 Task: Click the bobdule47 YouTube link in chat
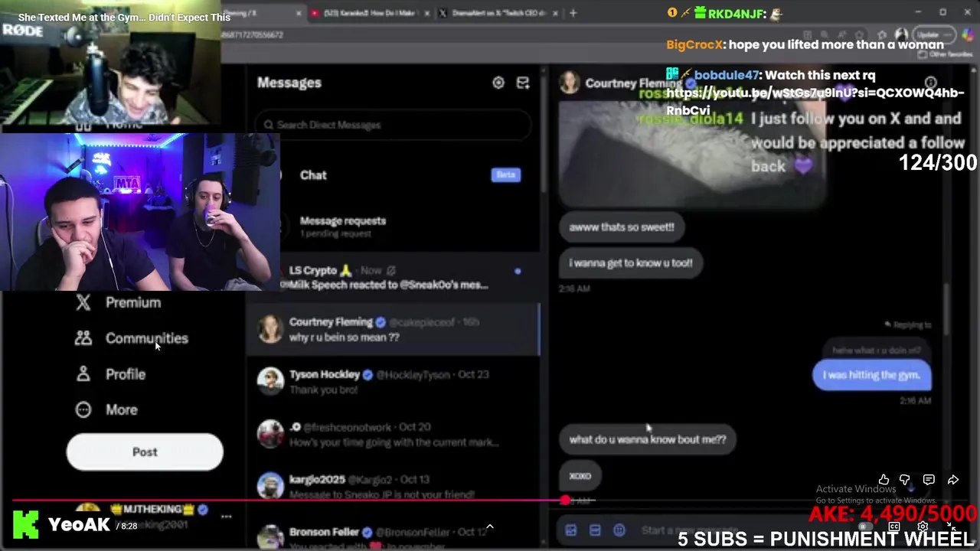tap(815, 101)
